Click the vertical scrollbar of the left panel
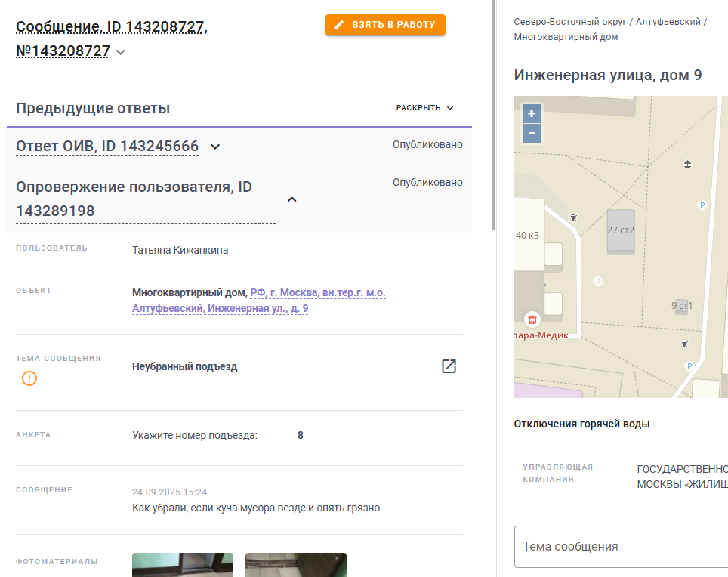Image resolution: width=728 pixels, height=577 pixels. pyautogui.click(x=493, y=115)
